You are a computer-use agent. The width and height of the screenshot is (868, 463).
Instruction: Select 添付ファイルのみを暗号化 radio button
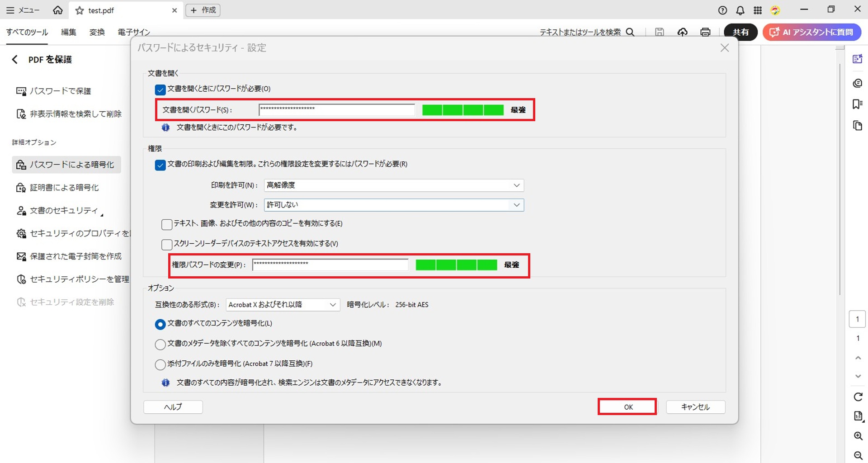click(160, 364)
